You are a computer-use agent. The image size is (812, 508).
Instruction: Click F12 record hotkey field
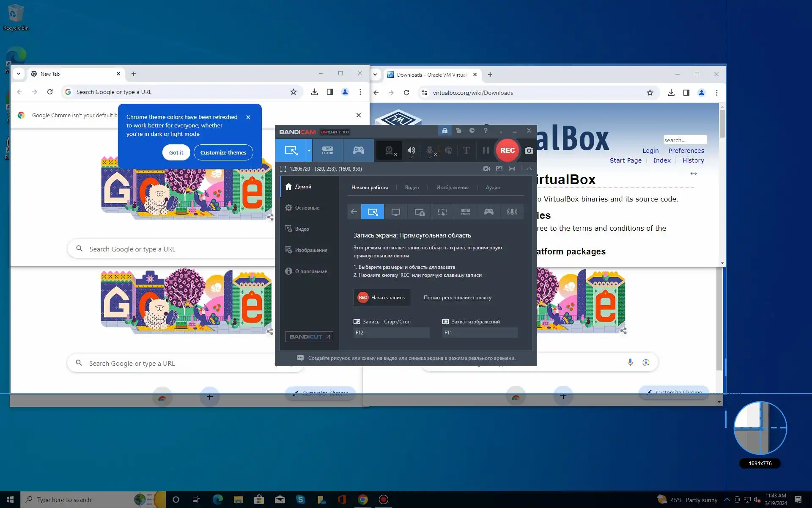point(391,333)
